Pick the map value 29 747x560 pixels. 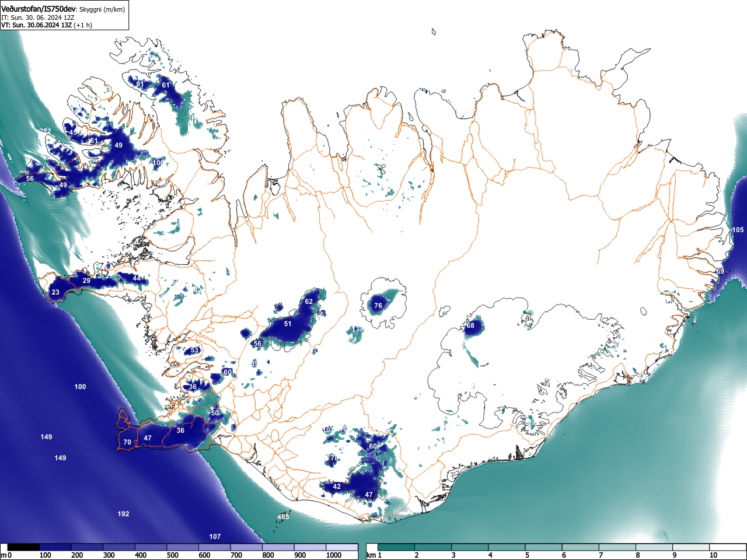tap(86, 281)
